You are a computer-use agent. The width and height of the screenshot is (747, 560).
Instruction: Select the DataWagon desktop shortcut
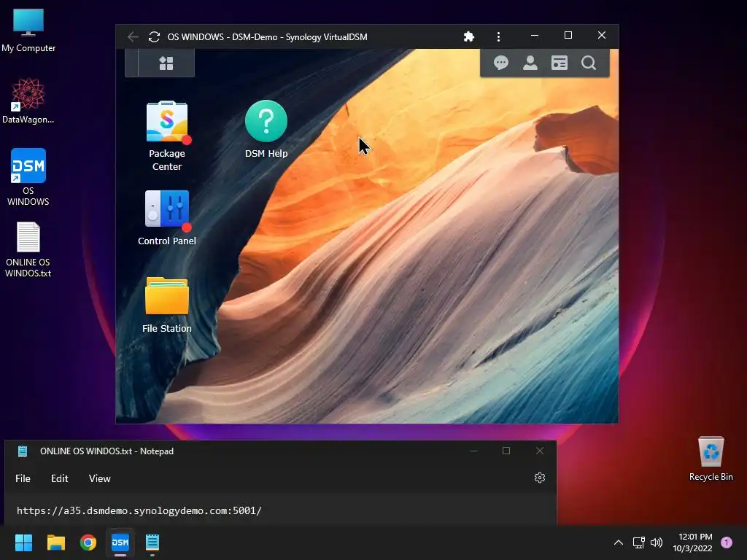28,101
